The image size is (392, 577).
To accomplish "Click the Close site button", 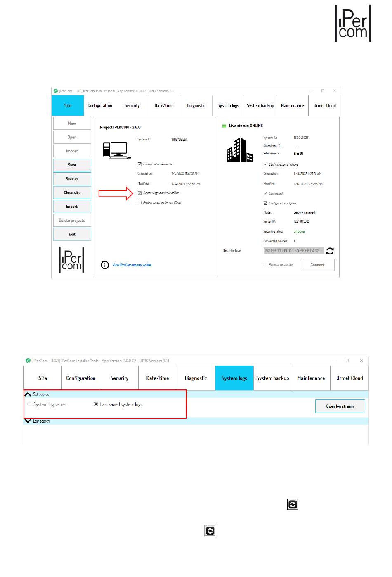I will tap(72, 192).
